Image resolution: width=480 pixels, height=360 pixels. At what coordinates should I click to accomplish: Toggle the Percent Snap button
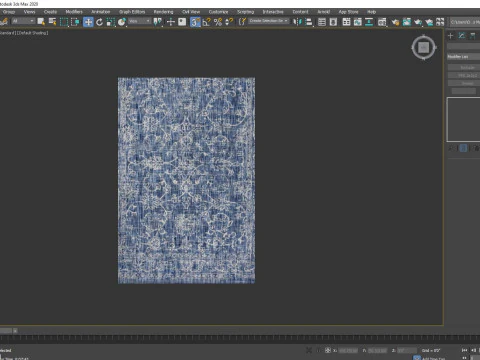218,22
